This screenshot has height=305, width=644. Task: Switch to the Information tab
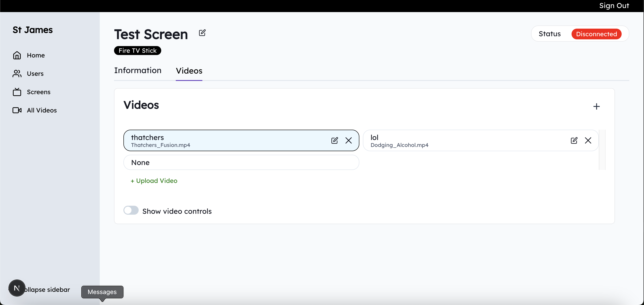tap(138, 70)
